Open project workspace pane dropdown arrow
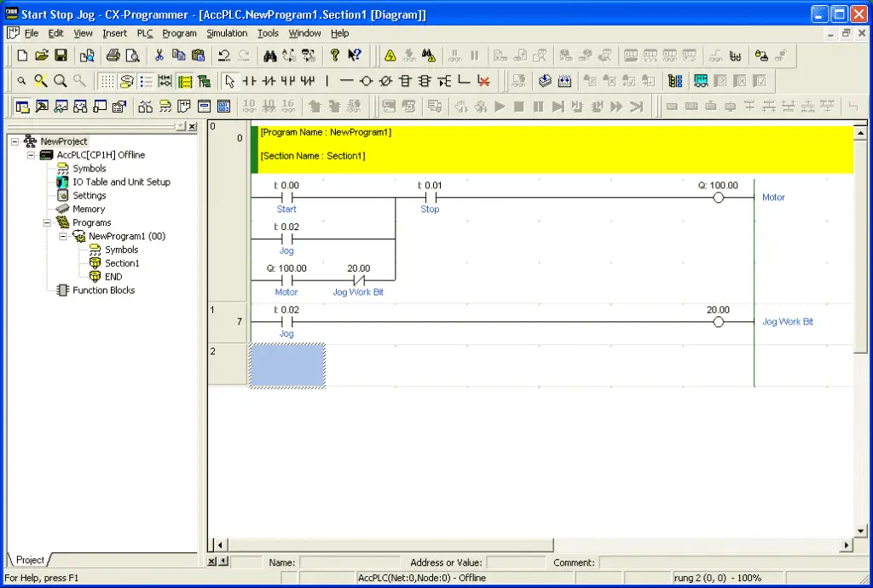The image size is (873, 588). coord(181,126)
